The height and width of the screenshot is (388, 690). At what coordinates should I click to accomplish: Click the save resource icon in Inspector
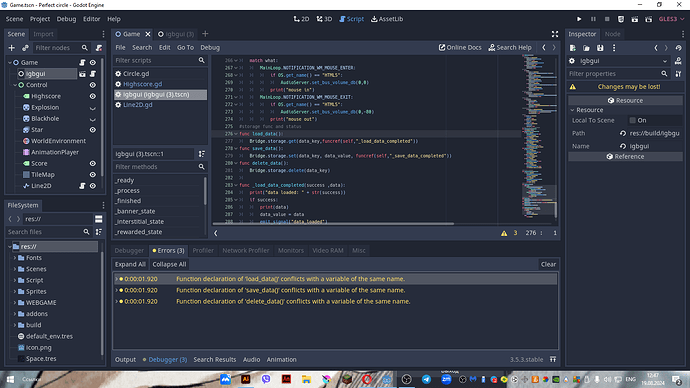[600, 48]
